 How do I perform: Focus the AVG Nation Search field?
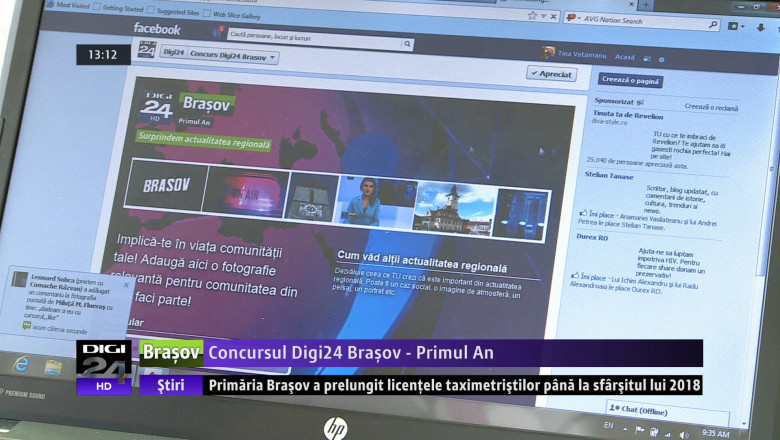[644, 21]
